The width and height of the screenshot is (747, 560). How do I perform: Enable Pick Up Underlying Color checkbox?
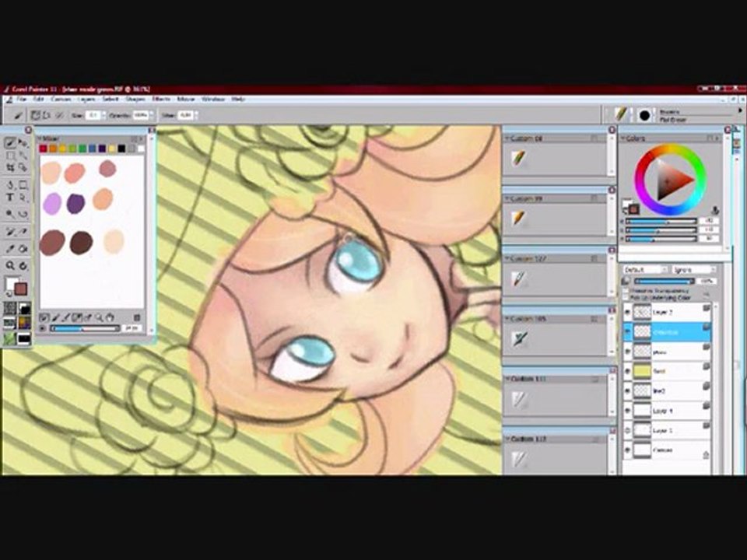[626, 298]
